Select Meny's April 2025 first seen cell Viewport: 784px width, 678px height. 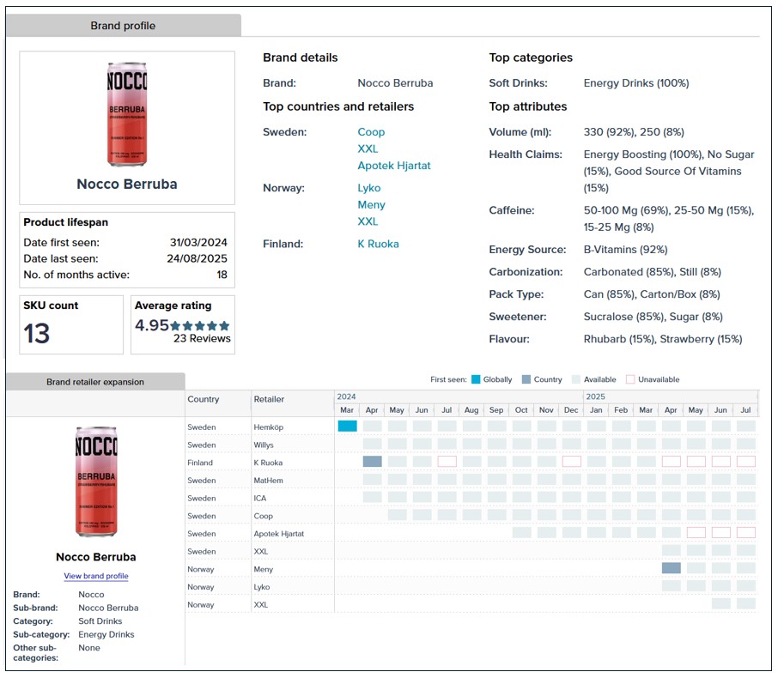pyautogui.click(x=672, y=569)
